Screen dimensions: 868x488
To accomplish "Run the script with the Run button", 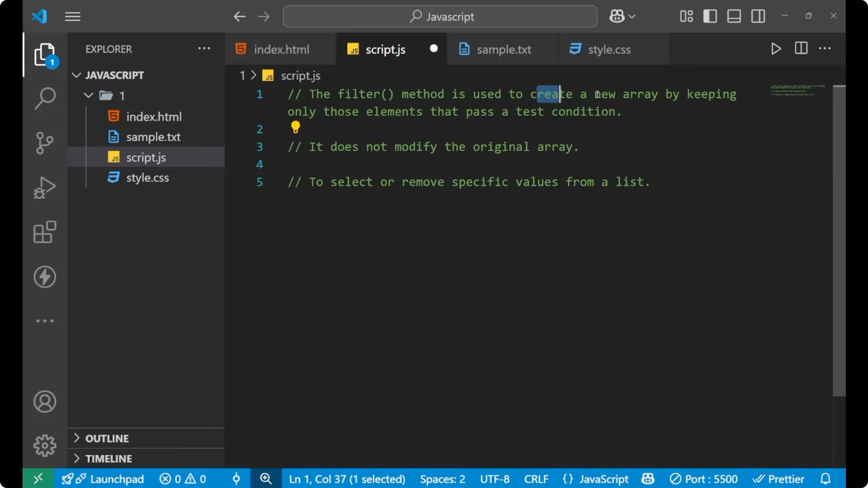I will [776, 49].
